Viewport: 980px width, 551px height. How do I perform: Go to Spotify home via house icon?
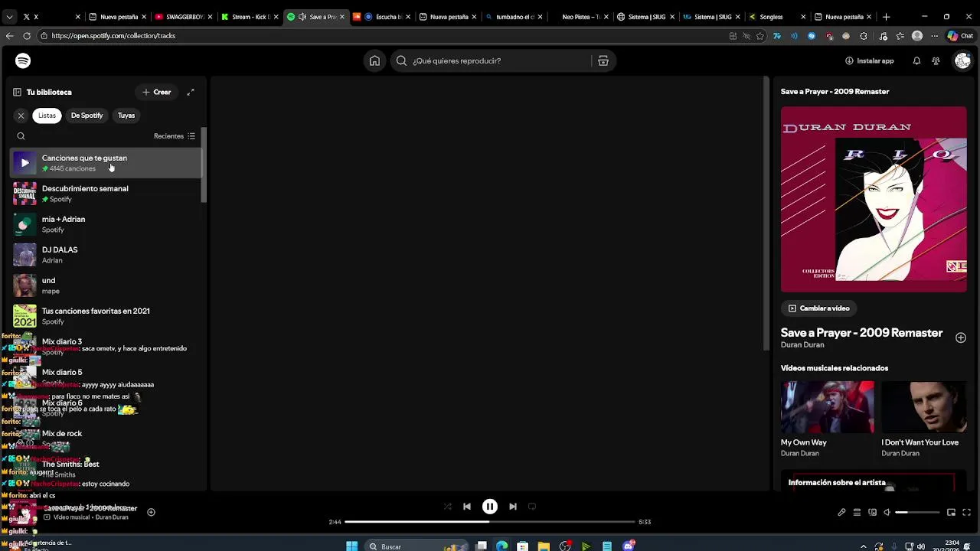pos(374,61)
